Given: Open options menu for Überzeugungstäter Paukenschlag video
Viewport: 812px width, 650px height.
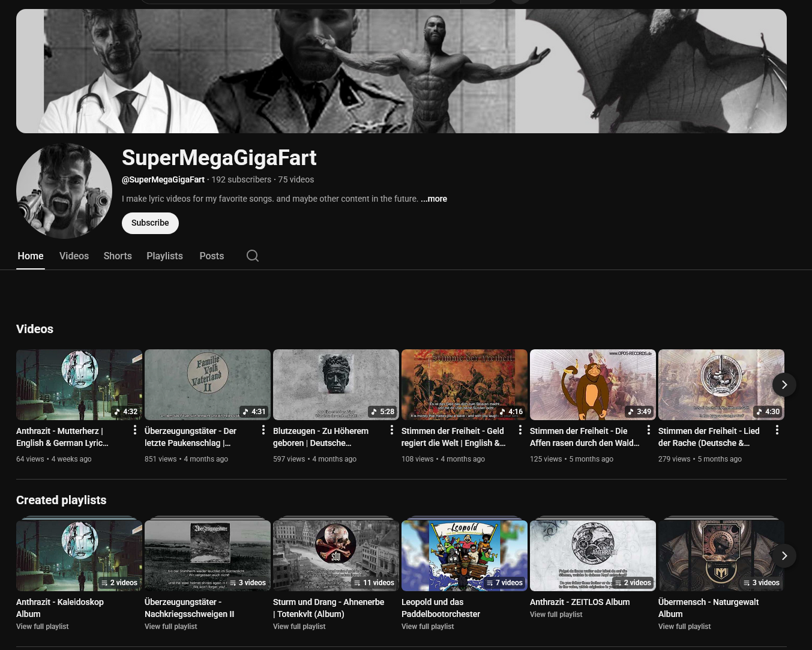Looking at the screenshot, I should click(263, 430).
